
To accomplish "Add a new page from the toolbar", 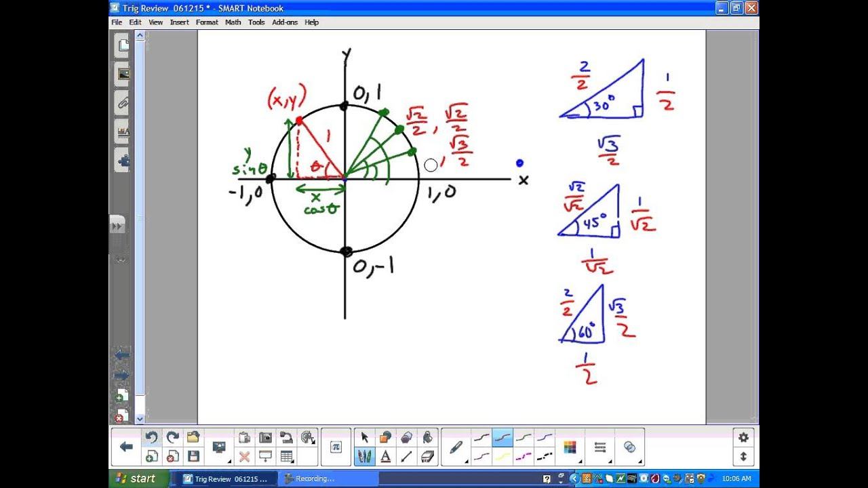I will [x=152, y=456].
